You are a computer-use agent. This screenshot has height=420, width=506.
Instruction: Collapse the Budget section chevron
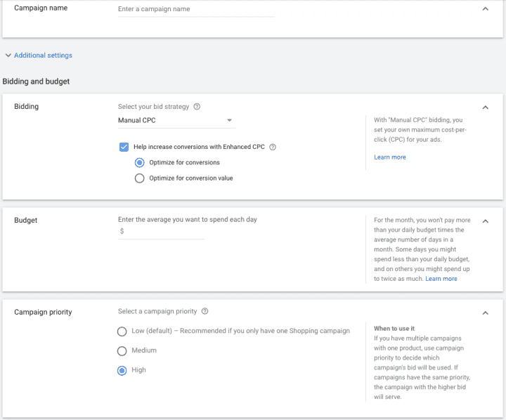485,221
